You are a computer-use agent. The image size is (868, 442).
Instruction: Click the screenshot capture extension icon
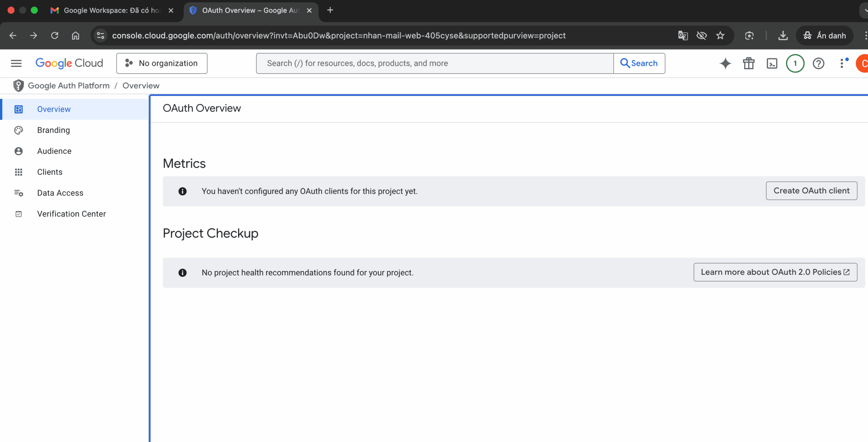749,36
